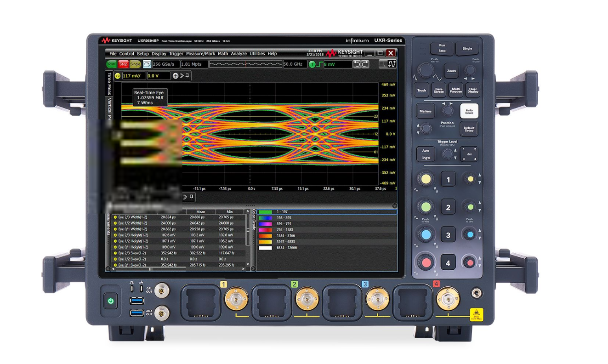The width and height of the screenshot is (608, 364).
Task: Collapse the Color Grade panel with its chevron
Action: pyautogui.click(x=252, y=268)
